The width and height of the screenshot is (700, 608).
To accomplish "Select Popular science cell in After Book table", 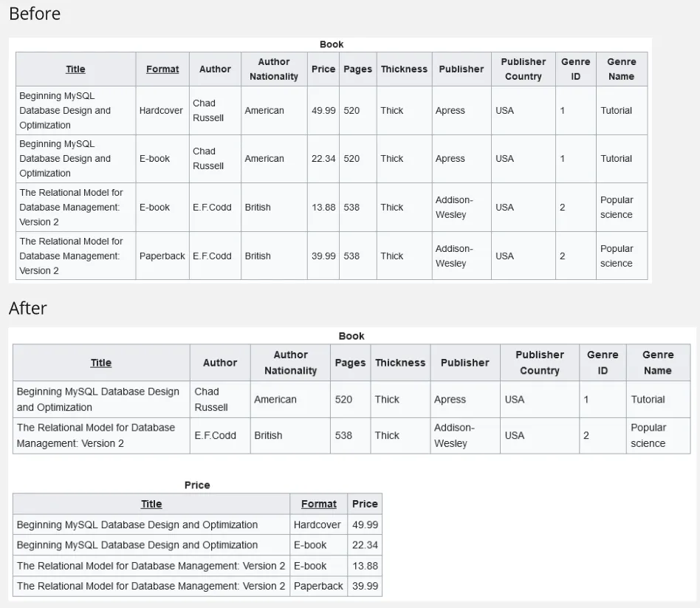I will click(648, 436).
